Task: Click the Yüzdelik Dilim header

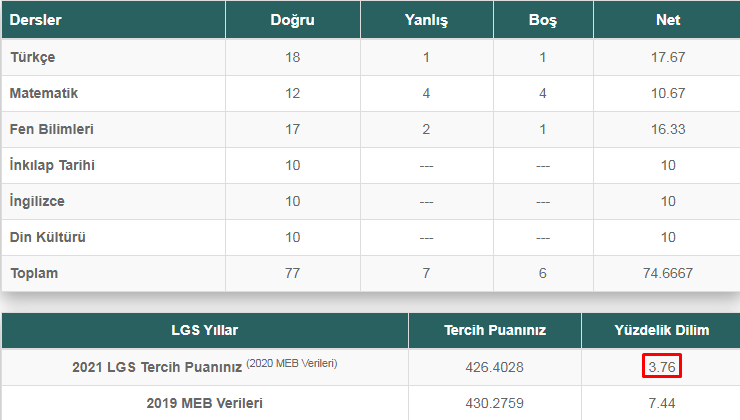Action: [662, 330]
